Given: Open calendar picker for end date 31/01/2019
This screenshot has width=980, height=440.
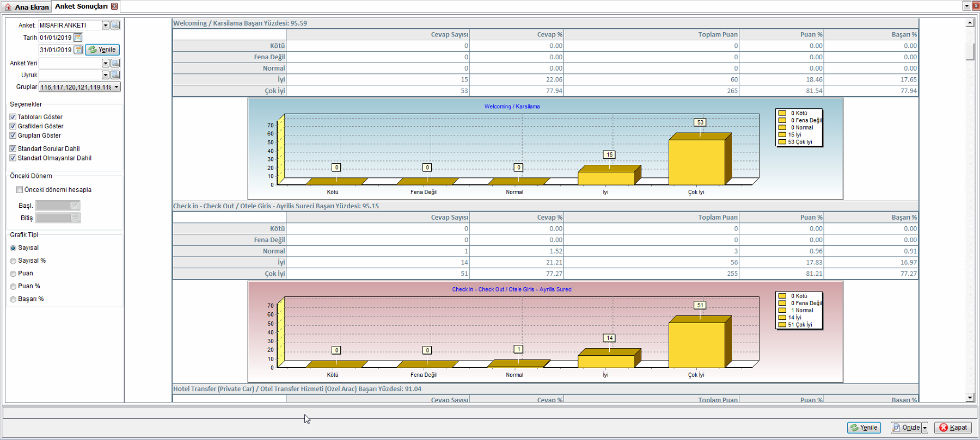Looking at the screenshot, I should [x=78, y=49].
